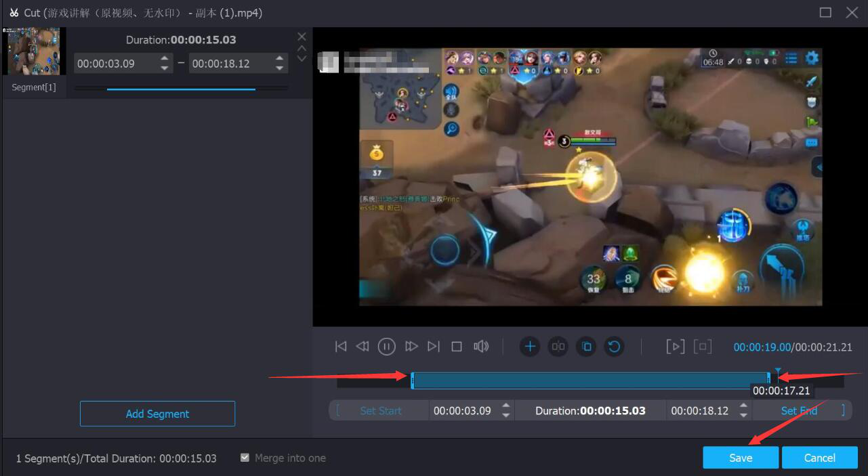Click the video preview area

pyautogui.click(x=590, y=177)
